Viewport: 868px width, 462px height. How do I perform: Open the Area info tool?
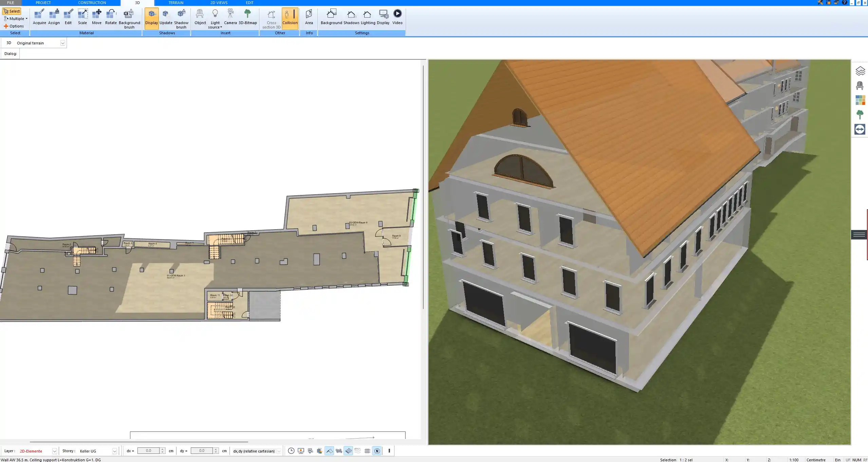pyautogui.click(x=309, y=17)
